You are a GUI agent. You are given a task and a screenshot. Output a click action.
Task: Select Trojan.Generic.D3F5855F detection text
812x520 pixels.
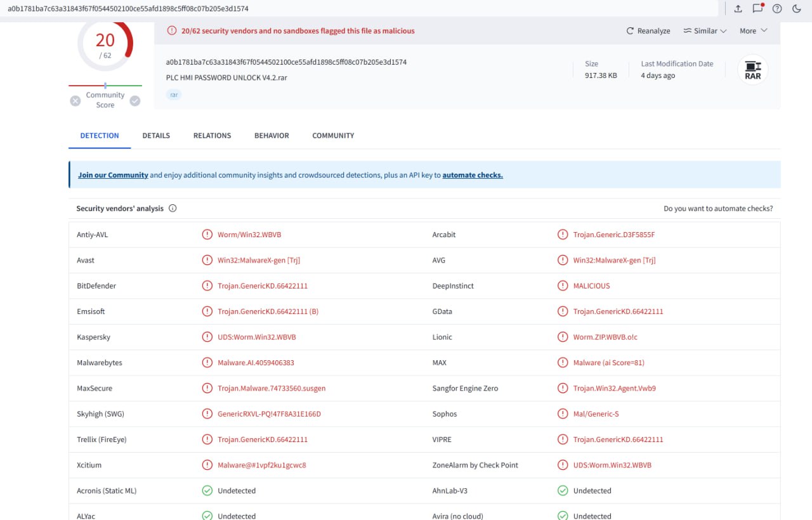[614, 235]
